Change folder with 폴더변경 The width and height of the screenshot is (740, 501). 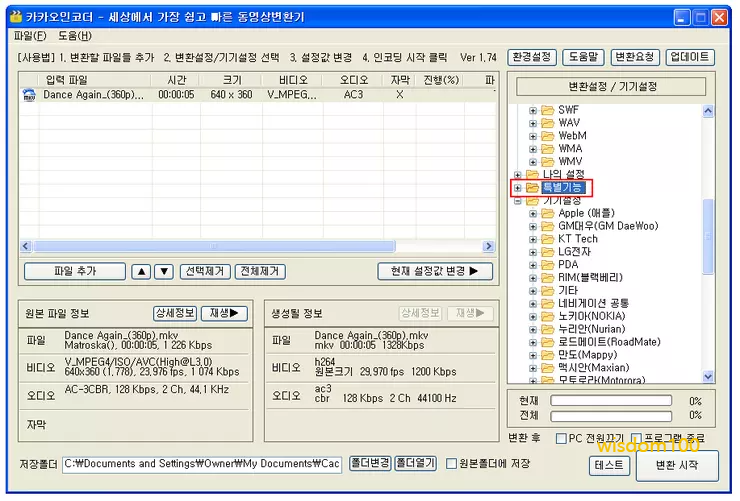[370, 464]
